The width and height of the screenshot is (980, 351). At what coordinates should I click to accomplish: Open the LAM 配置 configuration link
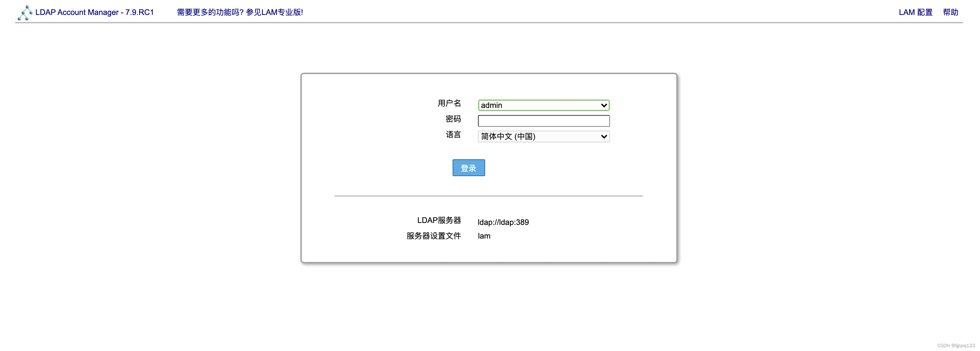pos(916,12)
